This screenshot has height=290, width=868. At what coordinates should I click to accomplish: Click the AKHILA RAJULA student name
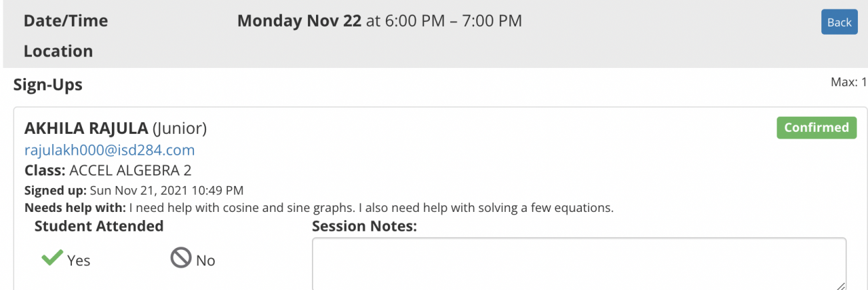(86, 128)
